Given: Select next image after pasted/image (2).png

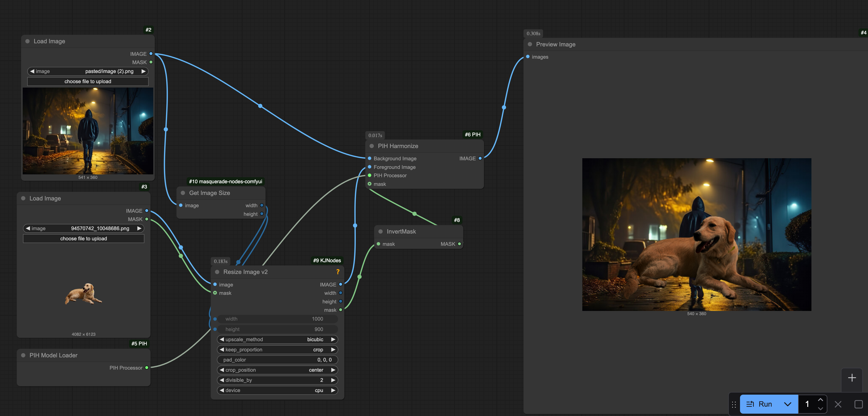Looking at the screenshot, I should click(x=143, y=71).
